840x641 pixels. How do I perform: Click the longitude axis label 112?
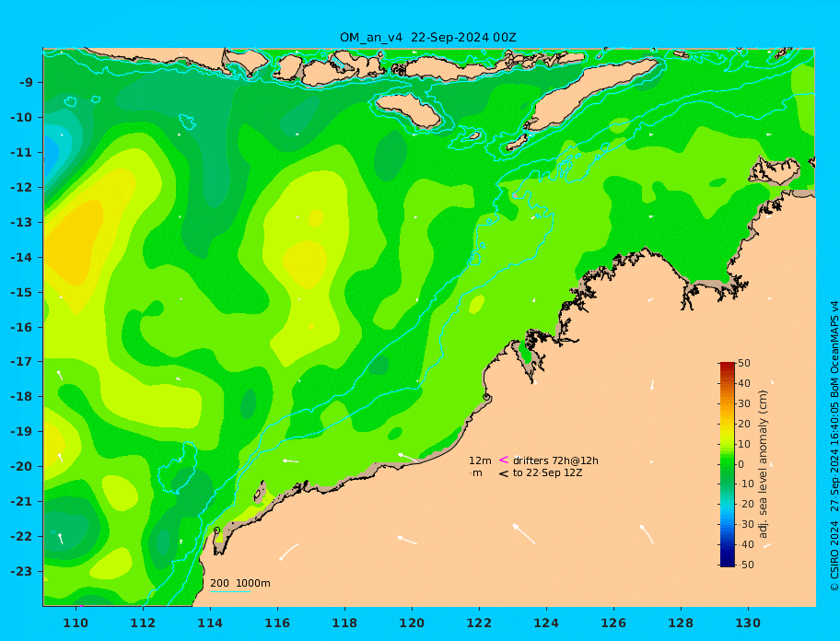click(x=143, y=623)
